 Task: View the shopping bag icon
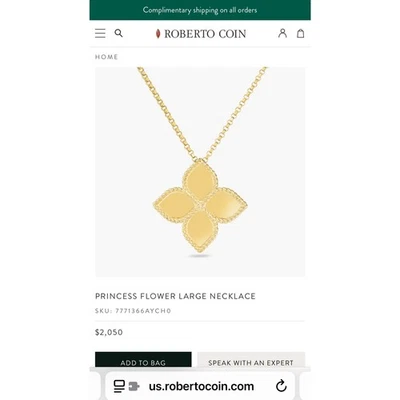pyautogui.click(x=301, y=33)
